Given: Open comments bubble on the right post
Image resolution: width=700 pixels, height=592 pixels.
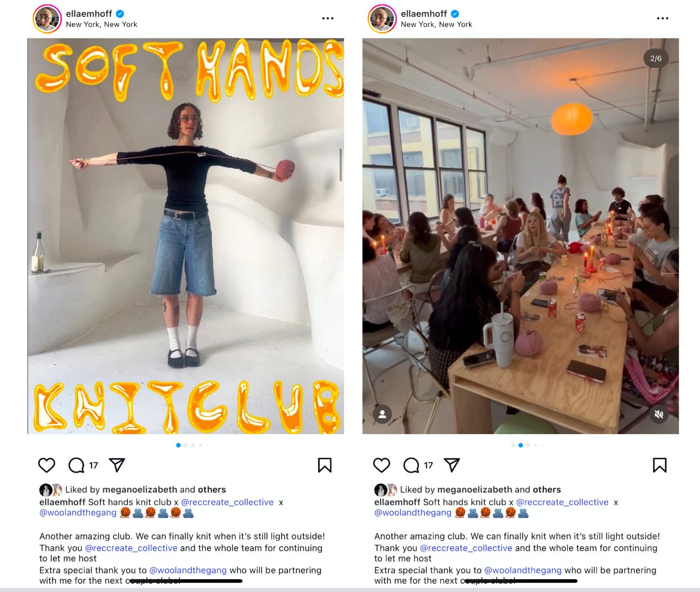Looking at the screenshot, I should [x=411, y=465].
